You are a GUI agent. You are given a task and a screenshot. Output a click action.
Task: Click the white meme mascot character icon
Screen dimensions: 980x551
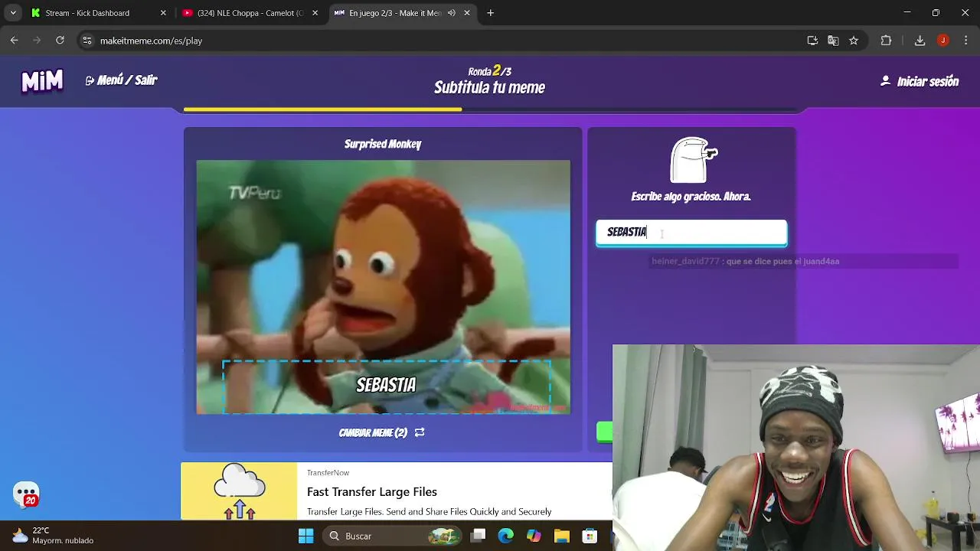pyautogui.click(x=693, y=160)
